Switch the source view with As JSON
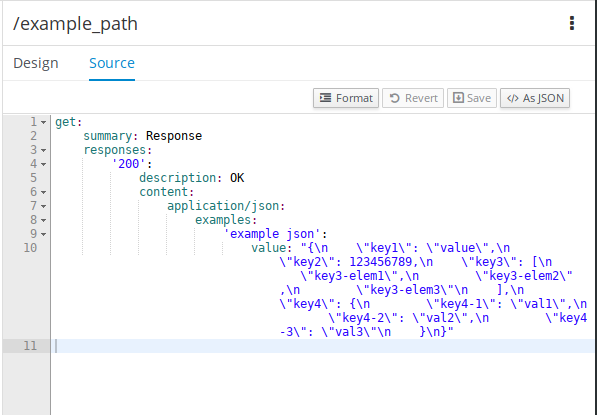Screen dimensions: 597x415 [x=535, y=98]
